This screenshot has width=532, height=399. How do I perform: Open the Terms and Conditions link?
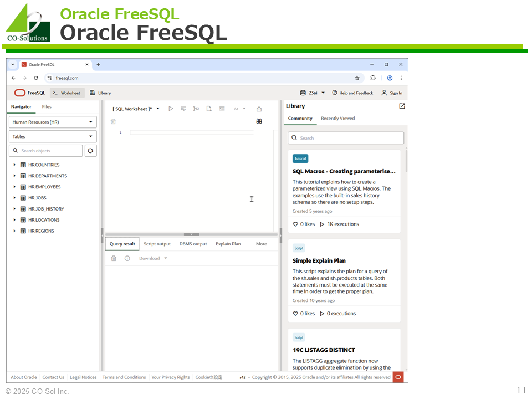pyautogui.click(x=124, y=377)
